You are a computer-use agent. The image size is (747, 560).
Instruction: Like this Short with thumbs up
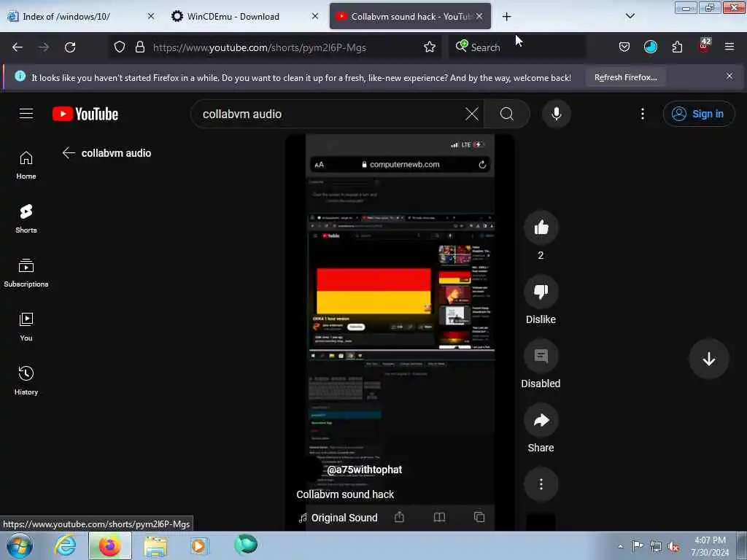(x=541, y=227)
